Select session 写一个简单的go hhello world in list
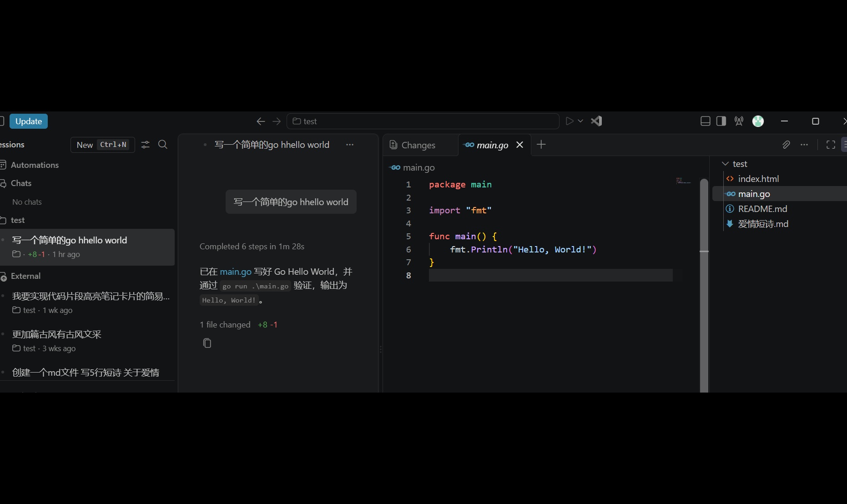 [x=87, y=247]
